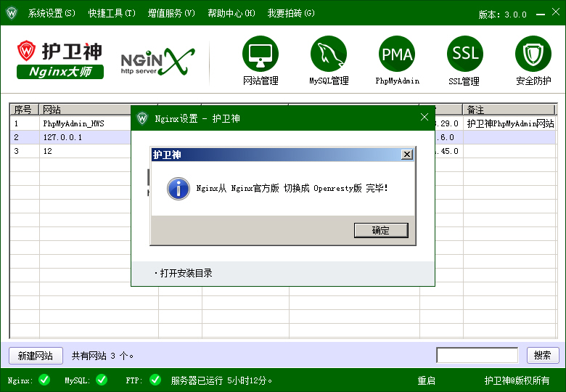The width and height of the screenshot is (566, 392).
Task: Open the 系统设置(S) menu
Action: [x=51, y=13]
